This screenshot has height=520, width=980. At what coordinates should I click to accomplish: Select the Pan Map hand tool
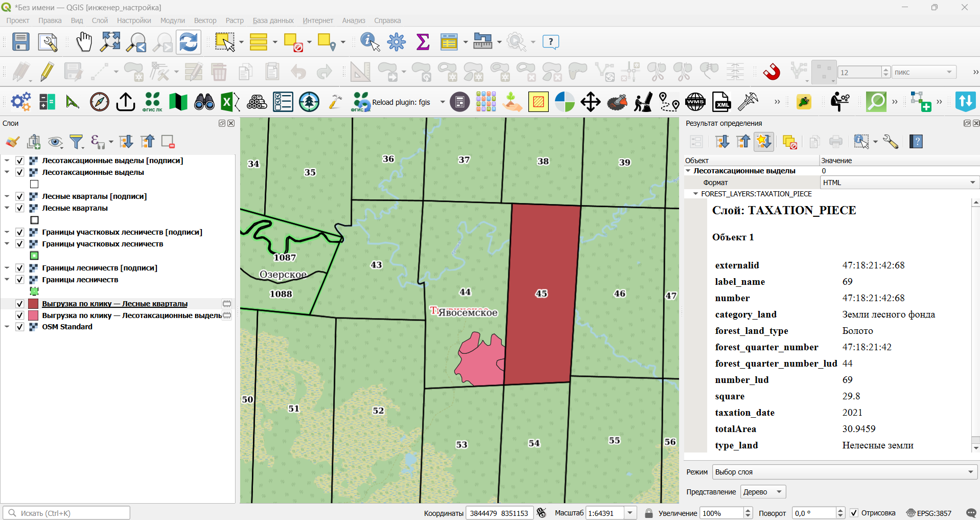pos(84,42)
